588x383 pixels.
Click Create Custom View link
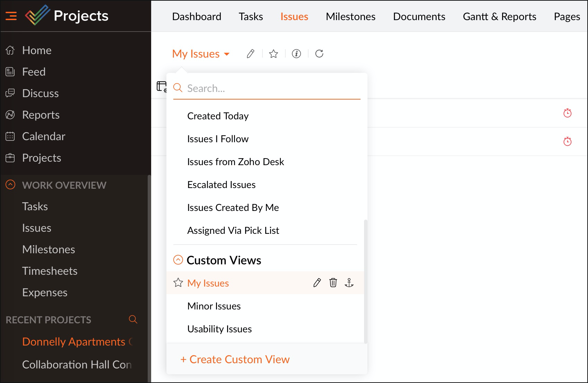[235, 359]
